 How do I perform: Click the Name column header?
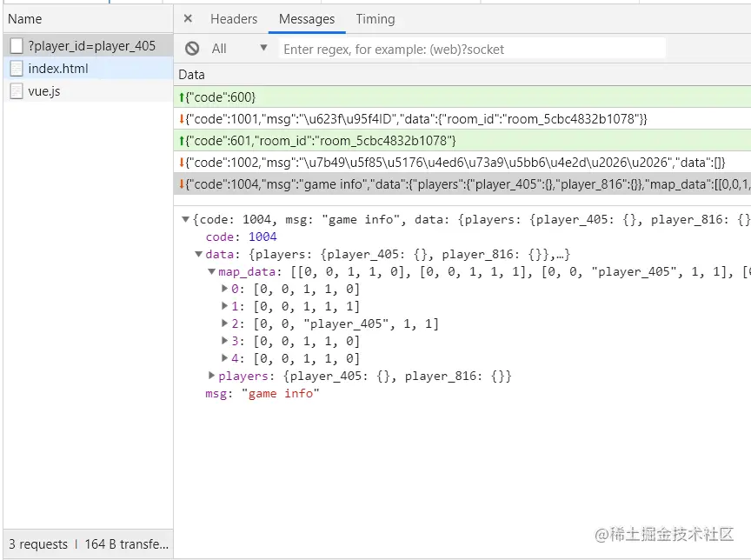click(x=25, y=19)
